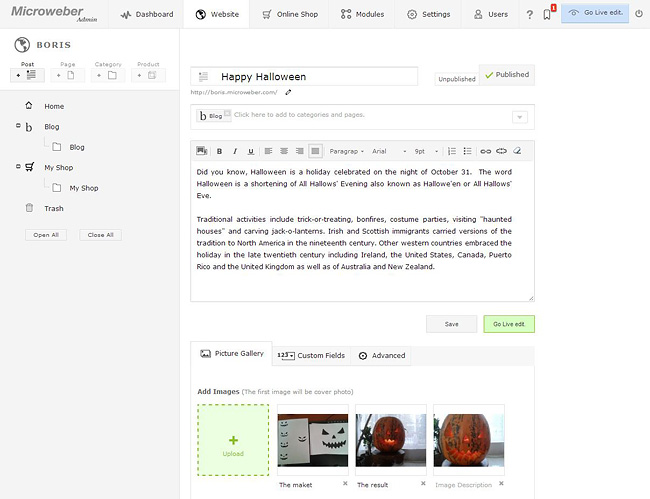Select the top-level Blog page in tree
This screenshot has height=499, width=650.
point(52,127)
